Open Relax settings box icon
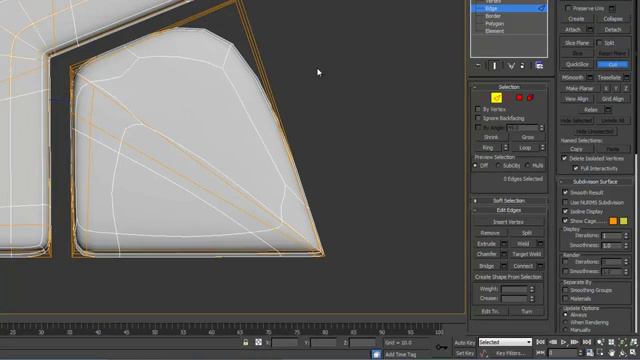This screenshot has height=360, width=640. pyautogui.click(x=608, y=110)
